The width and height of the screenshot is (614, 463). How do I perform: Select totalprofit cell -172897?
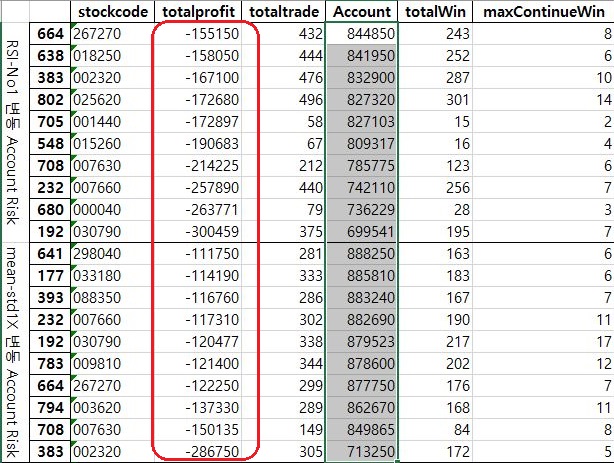click(198, 121)
